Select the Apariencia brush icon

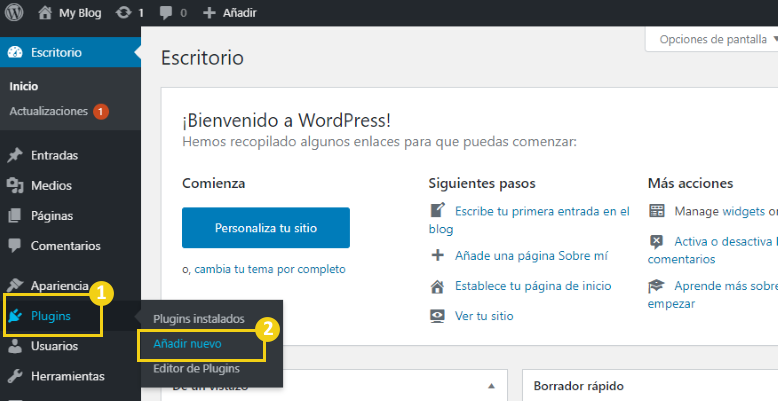[x=15, y=285]
